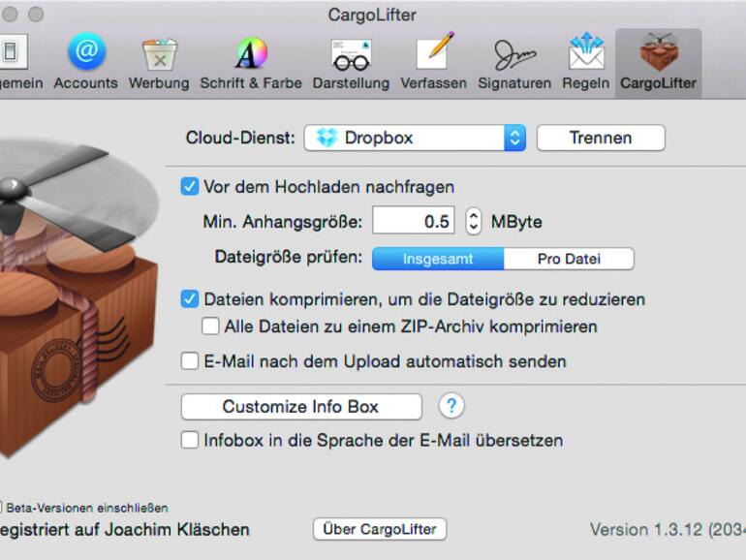This screenshot has width=746, height=560.
Task: Toggle Beta-Versionen einschließen checkbox
Action: tap(1, 508)
